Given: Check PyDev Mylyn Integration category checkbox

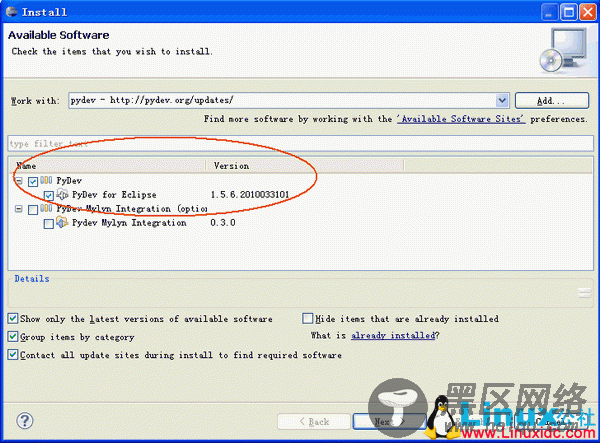Looking at the screenshot, I should tap(33, 210).
